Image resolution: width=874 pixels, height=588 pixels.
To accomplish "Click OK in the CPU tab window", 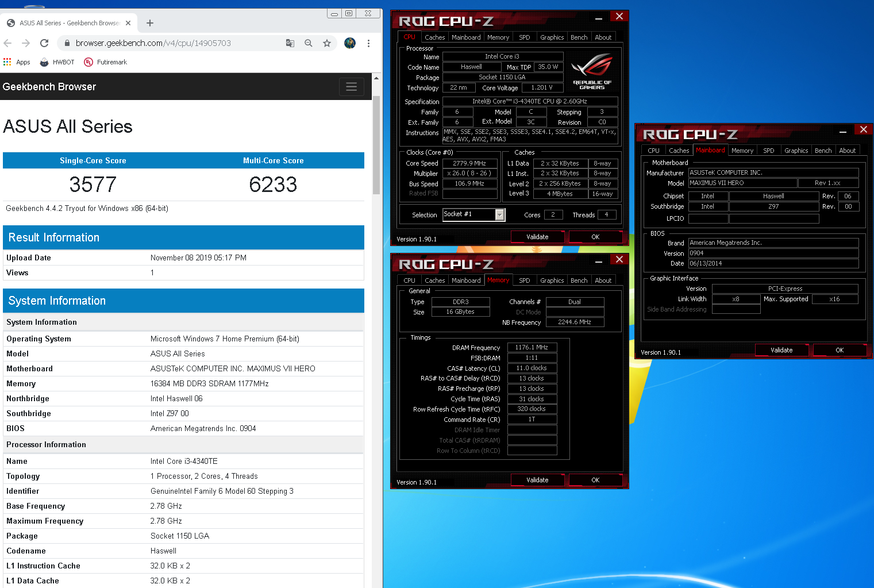I will [x=595, y=237].
